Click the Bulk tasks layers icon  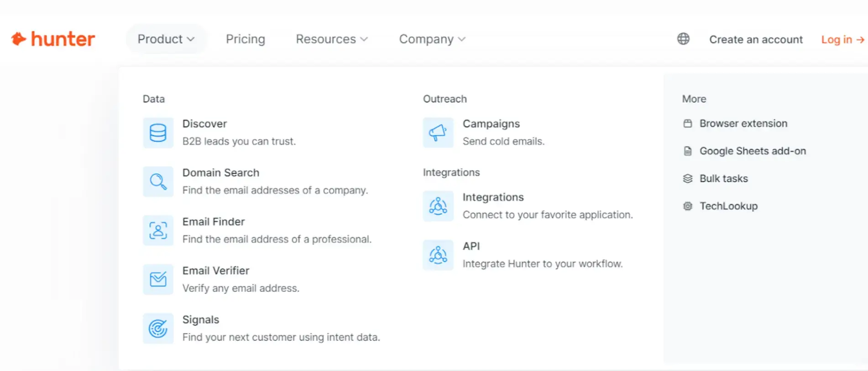point(688,179)
